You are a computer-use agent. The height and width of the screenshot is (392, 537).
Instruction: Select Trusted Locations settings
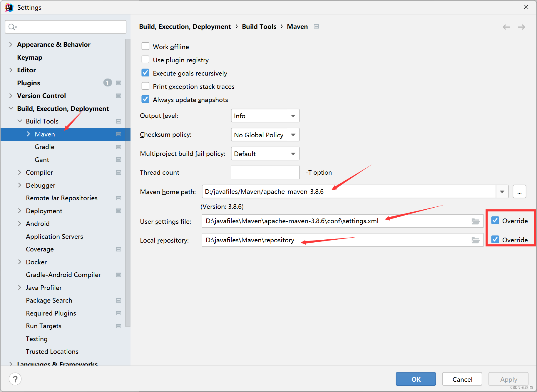[x=52, y=351]
